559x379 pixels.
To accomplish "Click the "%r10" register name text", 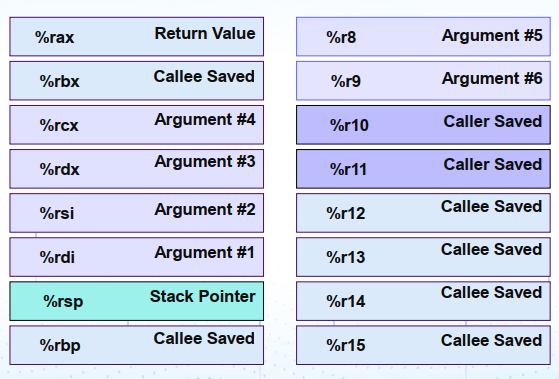I will pyautogui.click(x=349, y=125).
